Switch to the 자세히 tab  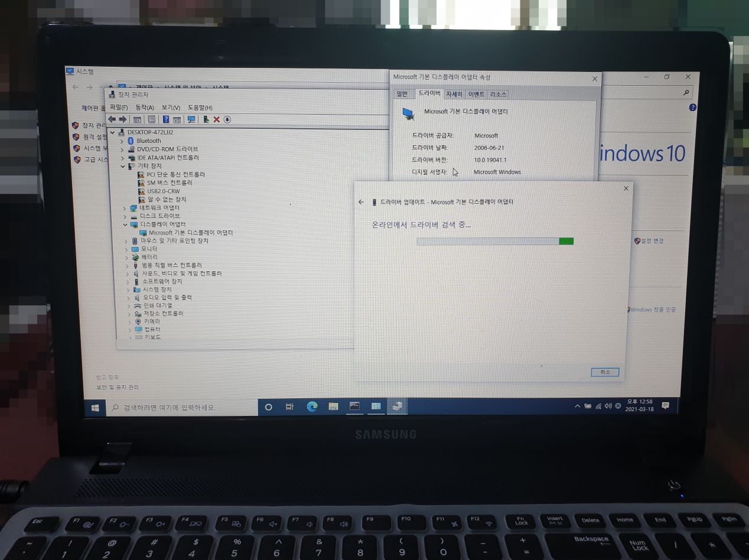click(x=454, y=94)
